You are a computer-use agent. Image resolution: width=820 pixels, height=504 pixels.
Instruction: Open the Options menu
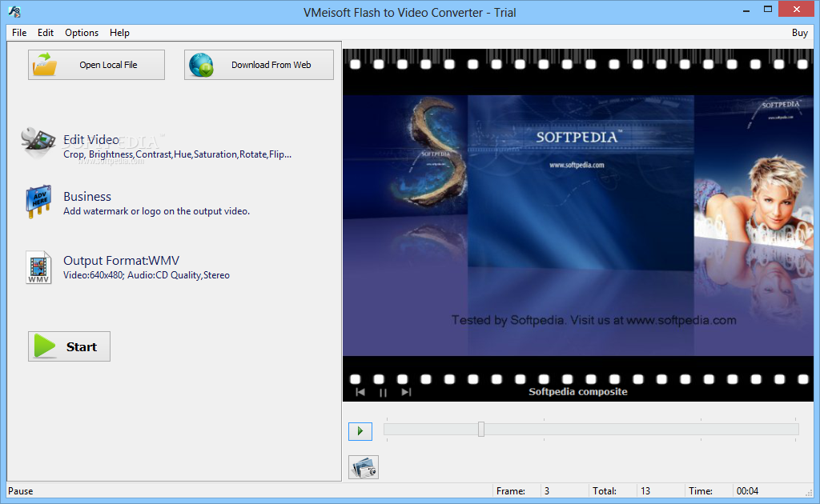(82, 32)
